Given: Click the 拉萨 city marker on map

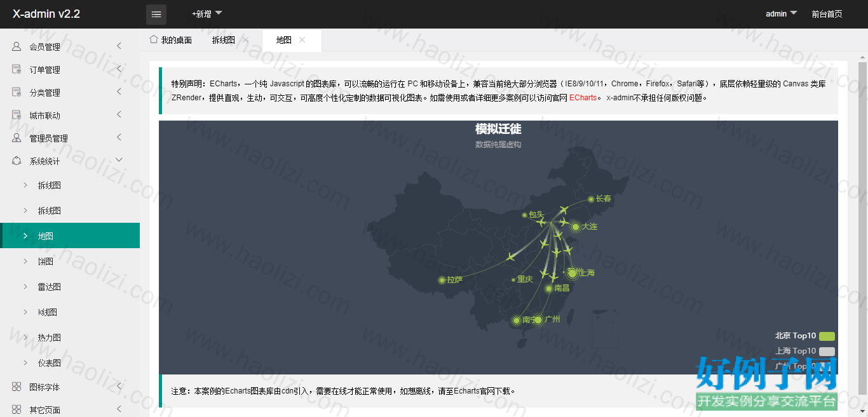Looking at the screenshot, I should pyautogui.click(x=442, y=280).
